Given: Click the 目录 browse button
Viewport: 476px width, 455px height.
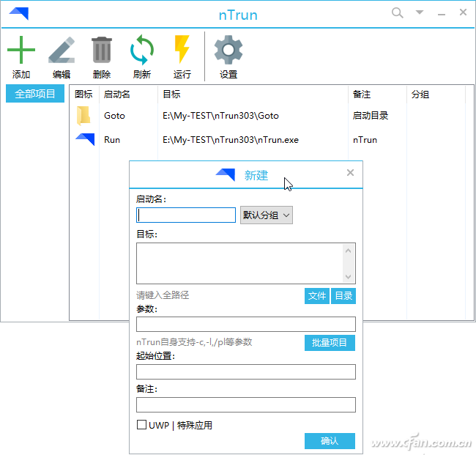Looking at the screenshot, I should coord(343,296).
